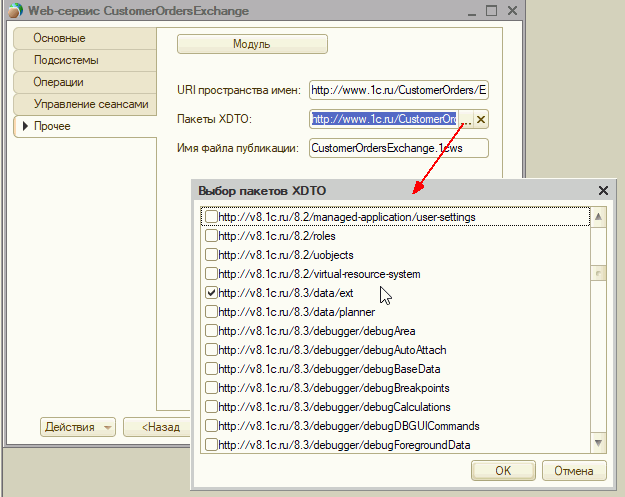Clear the Пакеты XDTO field with X
625x497 pixels.
(x=481, y=119)
